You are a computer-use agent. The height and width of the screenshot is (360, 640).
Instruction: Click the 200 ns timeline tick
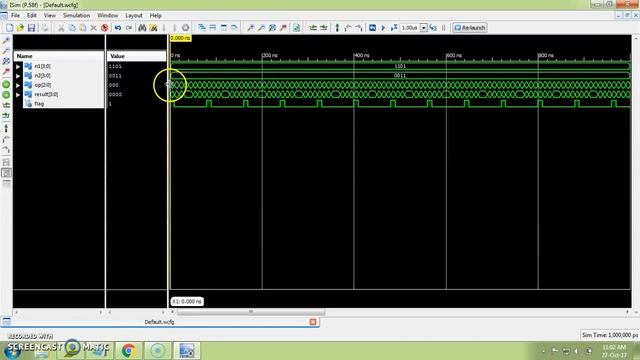269,55
